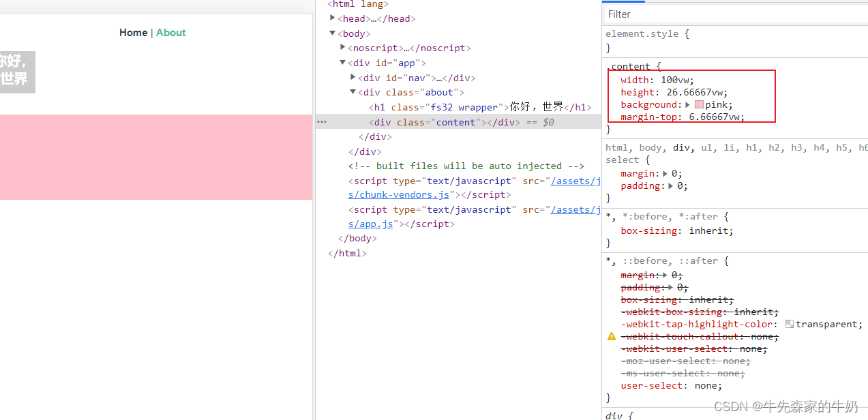
Task: Click the *, ::before, ::after selector
Action: pos(662,261)
